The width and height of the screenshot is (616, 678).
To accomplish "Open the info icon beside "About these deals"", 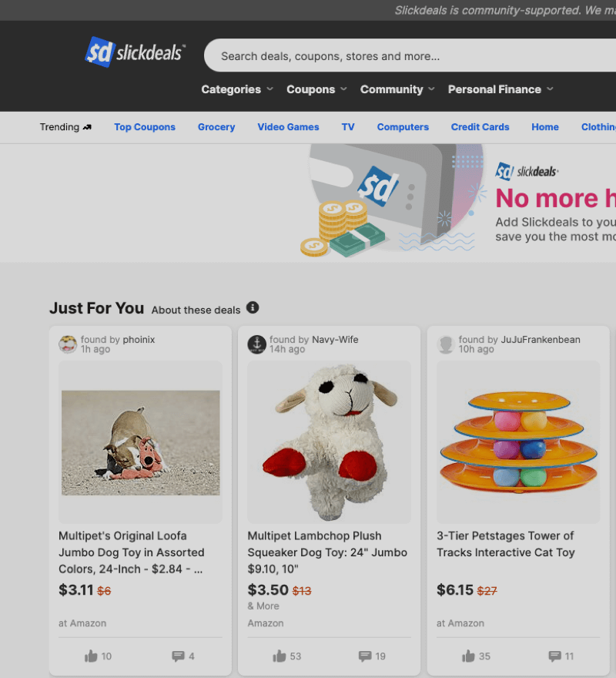I will pyautogui.click(x=253, y=308).
